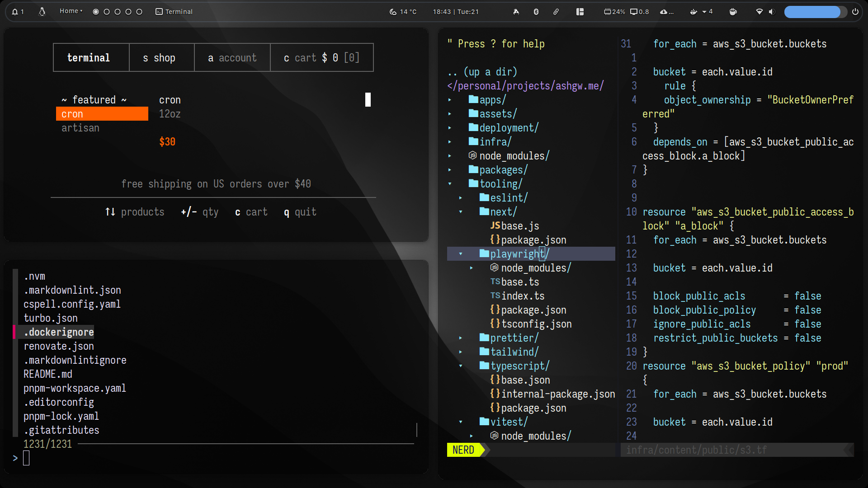The height and width of the screenshot is (488, 868).
Task: Expand the prettier/ folder arrow
Action: click(461, 338)
